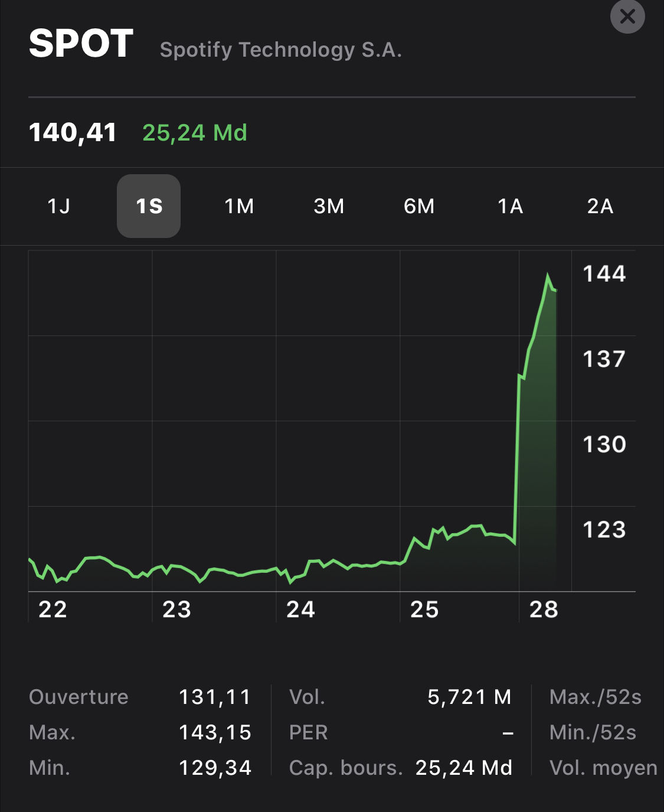The height and width of the screenshot is (812, 664).
Task: Select the 1J time range
Action: [59, 206]
